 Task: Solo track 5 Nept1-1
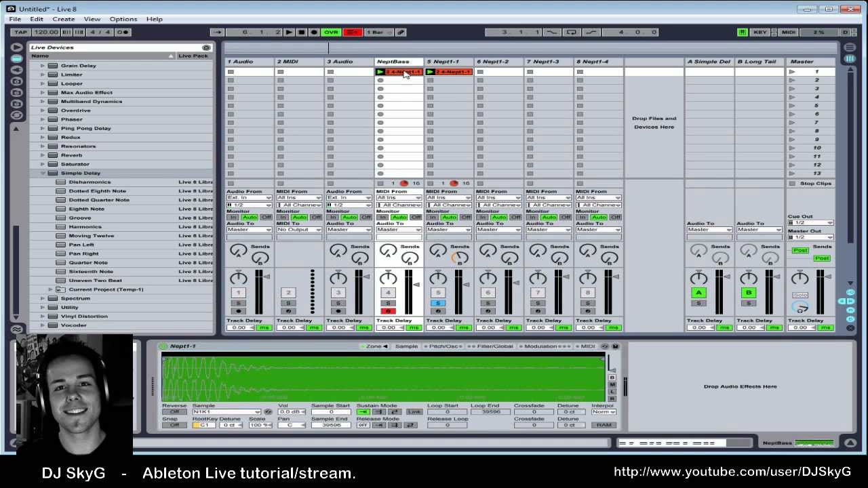(x=437, y=304)
